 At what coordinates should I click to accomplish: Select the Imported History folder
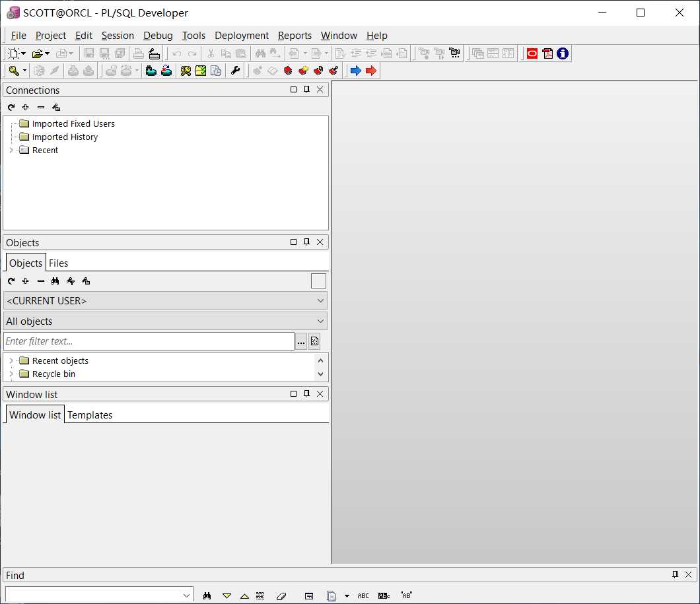coord(65,137)
